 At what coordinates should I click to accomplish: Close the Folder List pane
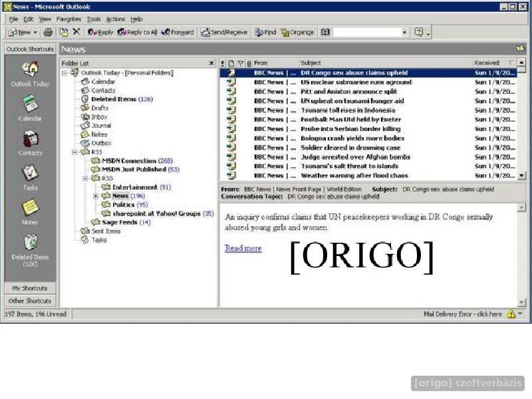211,63
